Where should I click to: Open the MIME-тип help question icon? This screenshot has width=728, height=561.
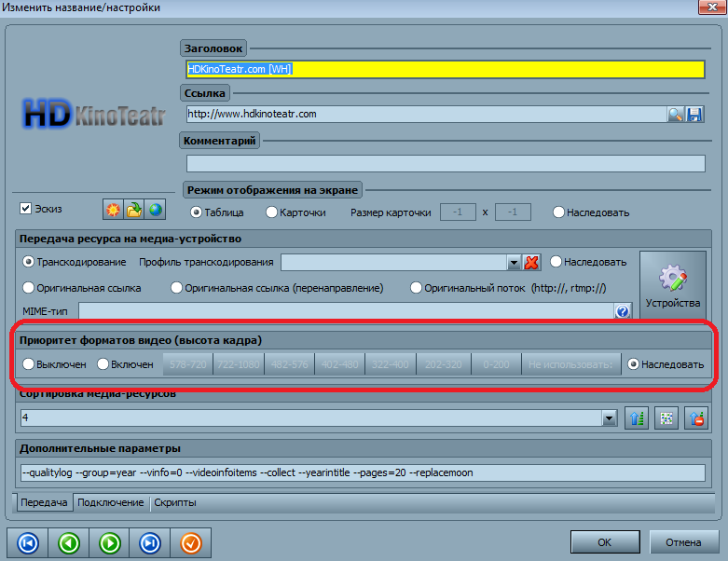pos(623,310)
